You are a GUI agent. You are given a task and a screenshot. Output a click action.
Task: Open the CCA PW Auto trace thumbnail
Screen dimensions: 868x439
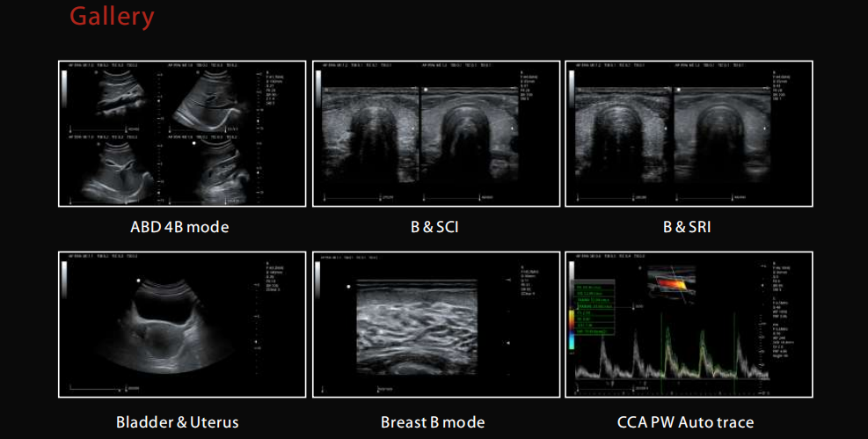coord(689,325)
